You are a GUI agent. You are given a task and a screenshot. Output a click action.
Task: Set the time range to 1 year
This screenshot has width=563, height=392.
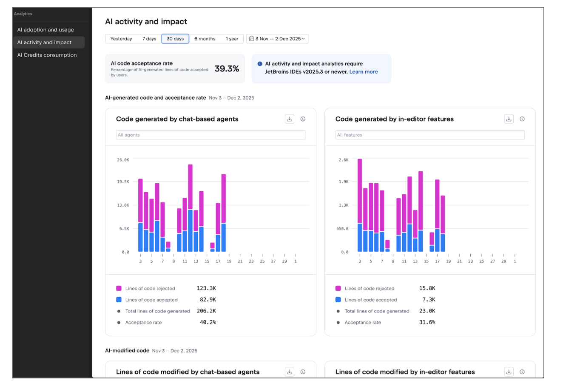click(x=232, y=39)
